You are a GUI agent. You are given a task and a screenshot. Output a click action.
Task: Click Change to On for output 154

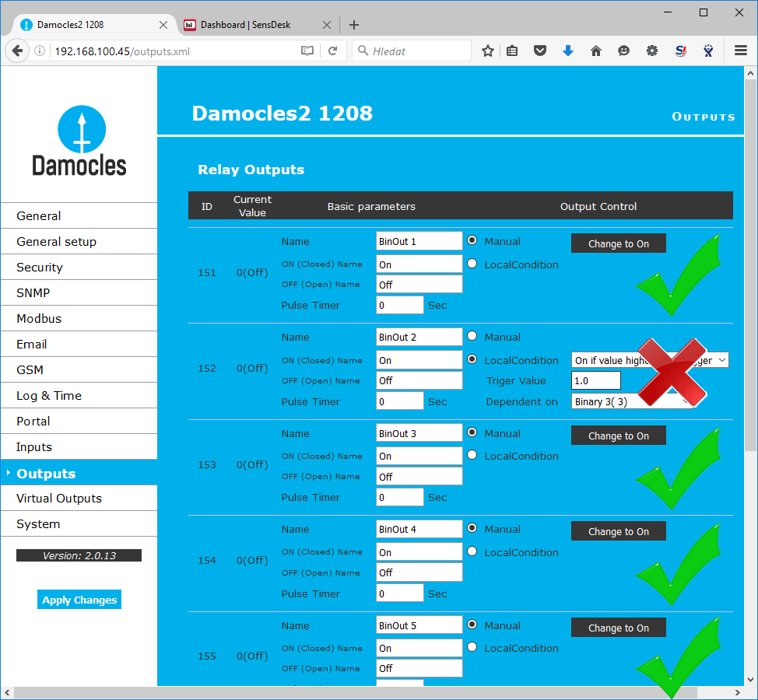point(618,531)
